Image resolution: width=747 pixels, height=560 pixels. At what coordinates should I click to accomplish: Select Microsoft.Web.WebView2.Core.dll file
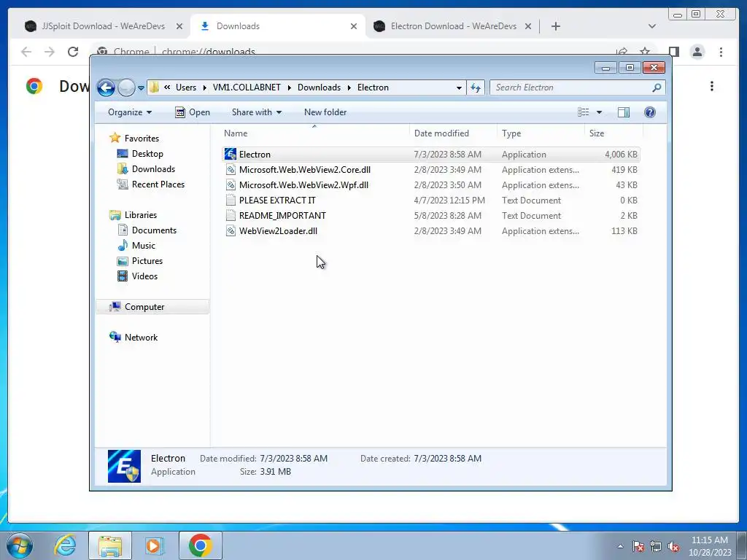[x=430, y=169]
